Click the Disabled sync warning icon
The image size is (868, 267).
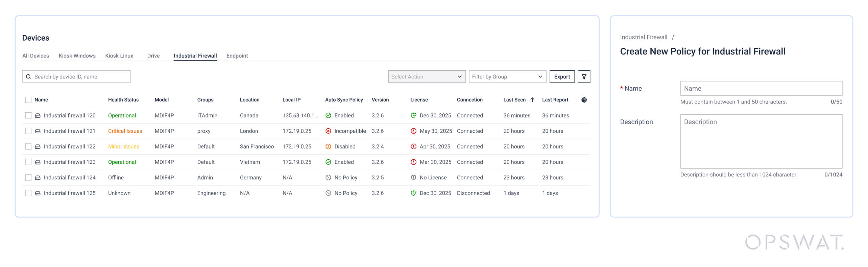(x=328, y=147)
